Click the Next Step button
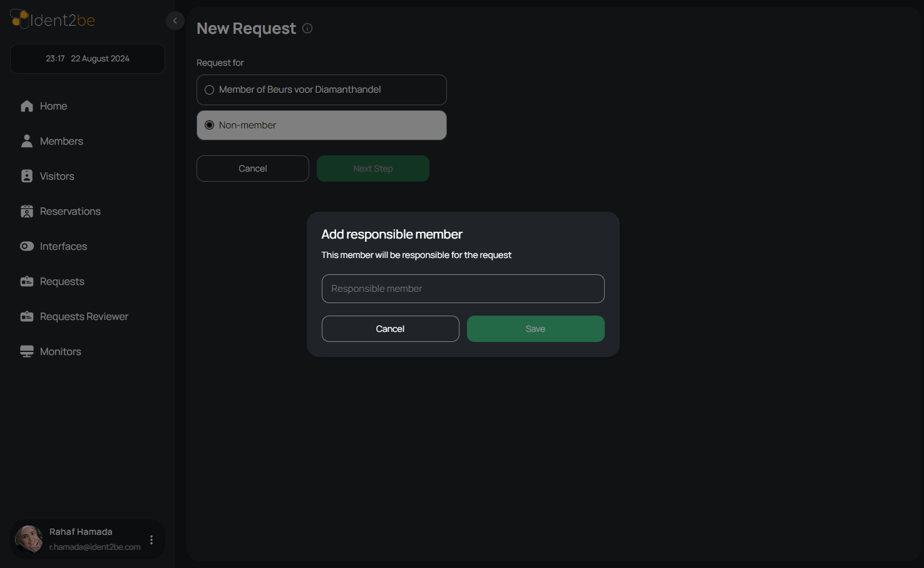 click(x=372, y=168)
